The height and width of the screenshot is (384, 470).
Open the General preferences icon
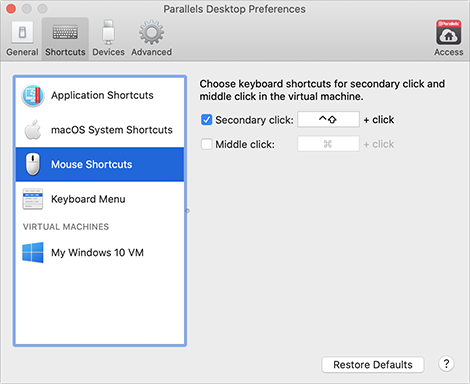pos(22,32)
